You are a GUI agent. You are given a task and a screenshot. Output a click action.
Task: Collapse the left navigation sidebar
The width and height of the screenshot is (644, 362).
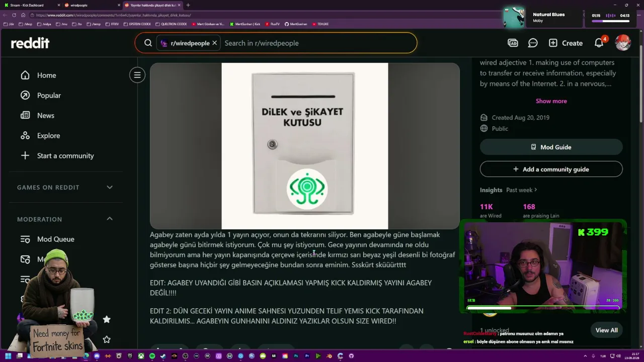[137, 75]
